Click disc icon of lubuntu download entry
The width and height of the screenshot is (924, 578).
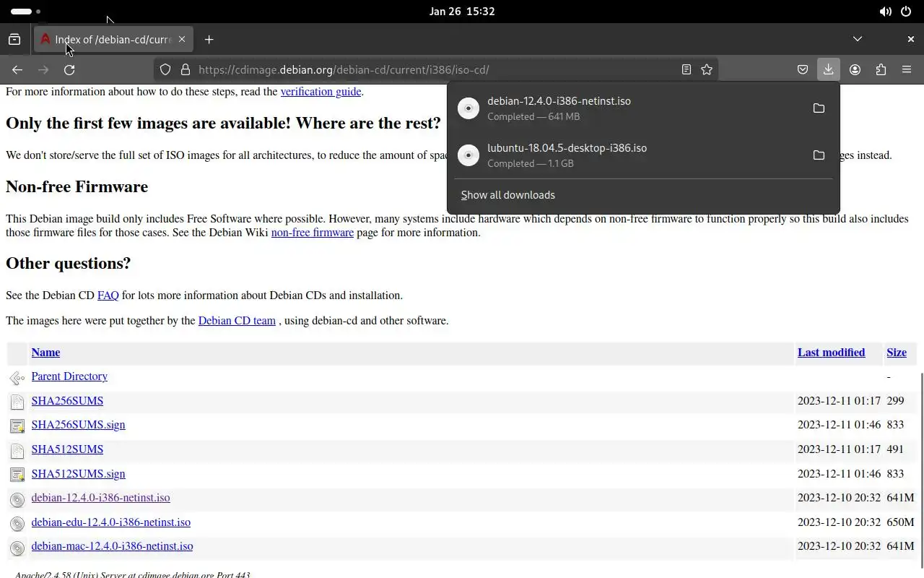pos(468,155)
